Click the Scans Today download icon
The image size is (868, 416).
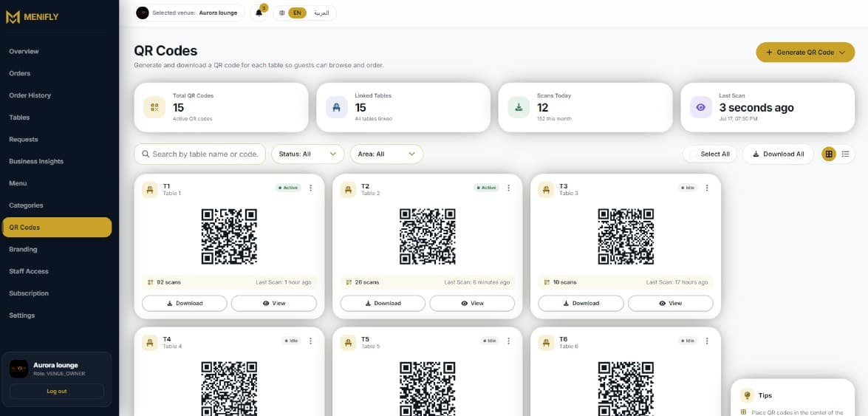coord(519,107)
